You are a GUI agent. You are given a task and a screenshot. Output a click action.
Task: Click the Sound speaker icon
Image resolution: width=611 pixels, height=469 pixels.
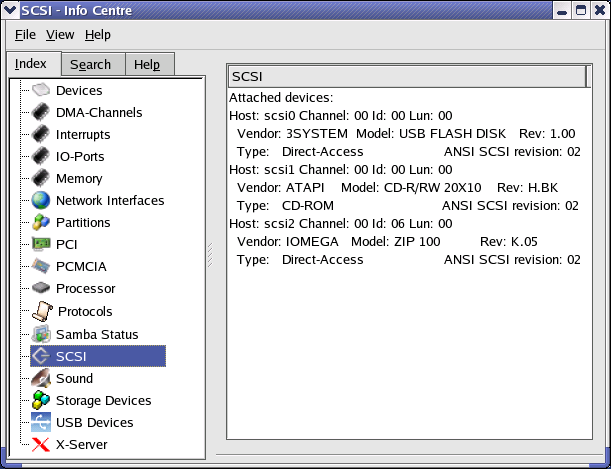pos(41,378)
